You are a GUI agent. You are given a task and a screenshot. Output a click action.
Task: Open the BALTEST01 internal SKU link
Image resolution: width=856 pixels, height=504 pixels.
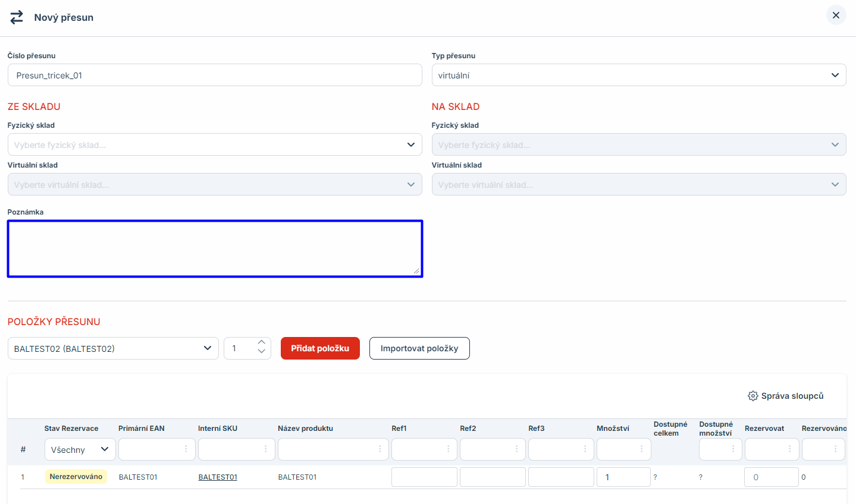(218, 477)
